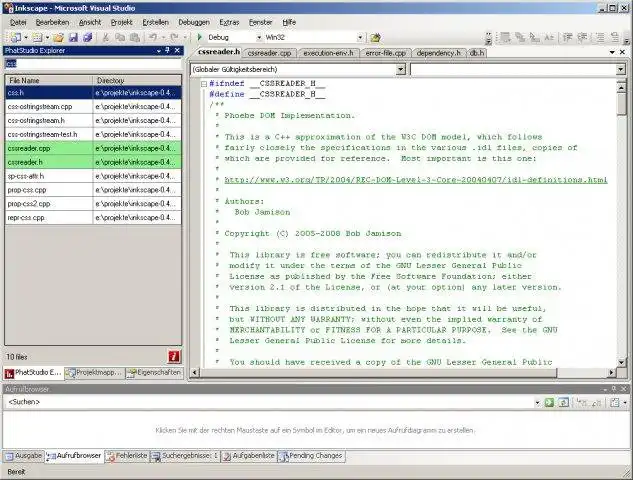Image resolution: width=633 pixels, height=480 pixels.
Task: Click the Redo arrow icon
Action: 174,38
